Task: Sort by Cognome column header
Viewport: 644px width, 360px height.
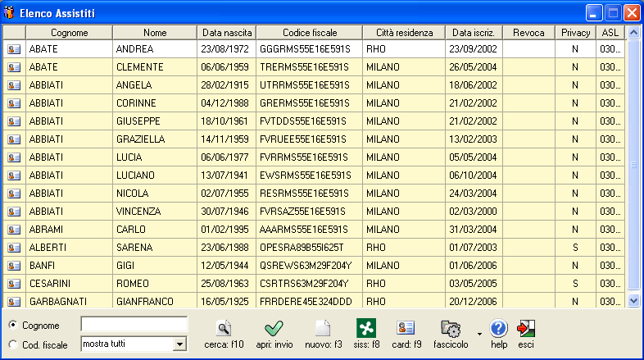Action: point(69,32)
